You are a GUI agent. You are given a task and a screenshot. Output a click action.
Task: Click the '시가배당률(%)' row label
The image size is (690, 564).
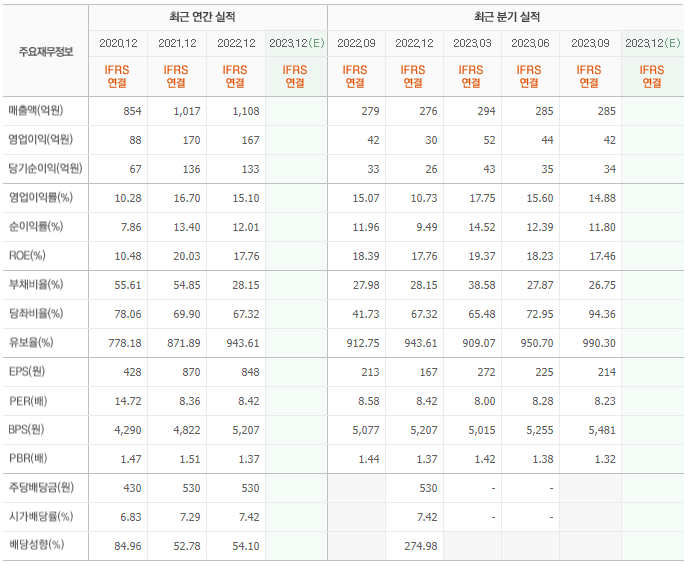(x=41, y=517)
